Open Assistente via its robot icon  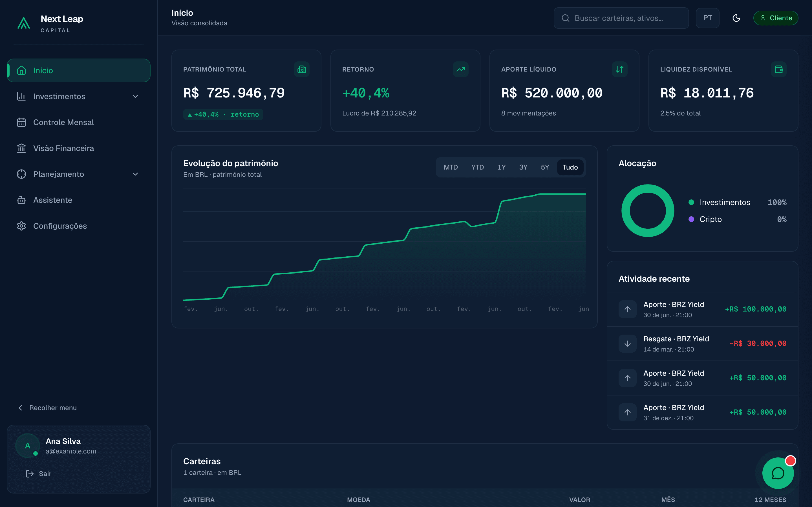(x=21, y=200)
